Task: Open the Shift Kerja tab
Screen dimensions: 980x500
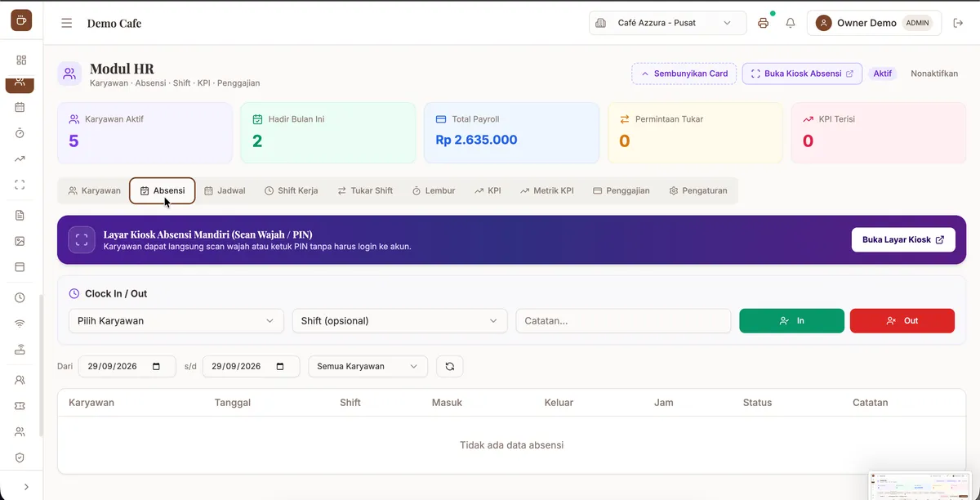Action: [292, 190]
